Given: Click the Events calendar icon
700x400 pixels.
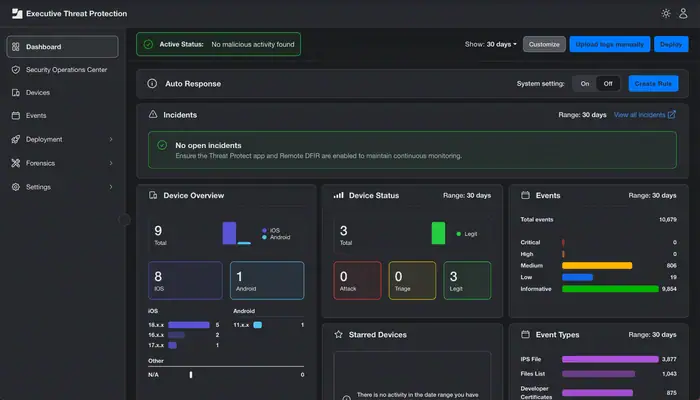Looking at the screenshot, I should [x=526, y=195].
